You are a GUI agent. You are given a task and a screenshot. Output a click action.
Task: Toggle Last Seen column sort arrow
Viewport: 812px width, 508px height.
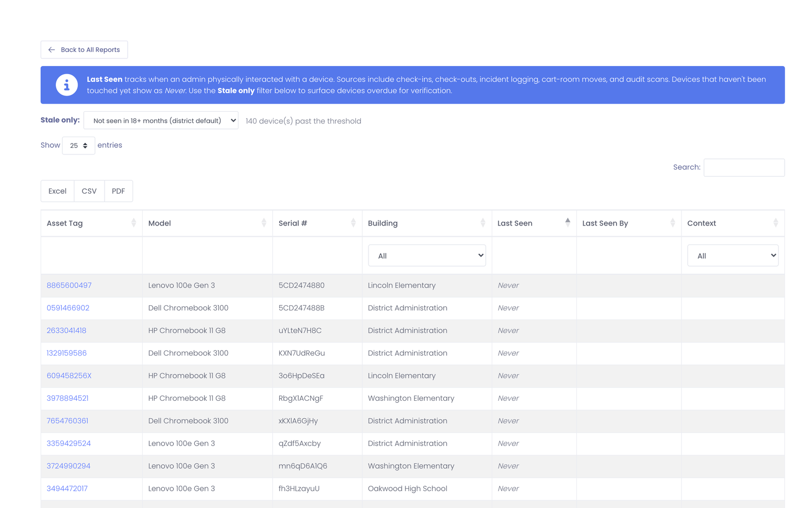pyautogui.click(x=568, y=223)
